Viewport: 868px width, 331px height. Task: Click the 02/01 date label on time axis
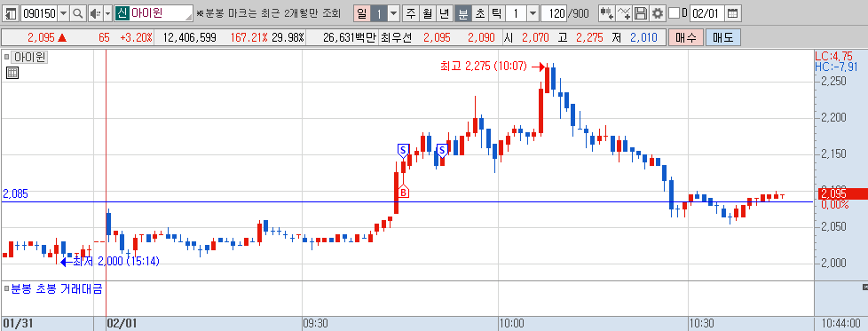(121, 323)
